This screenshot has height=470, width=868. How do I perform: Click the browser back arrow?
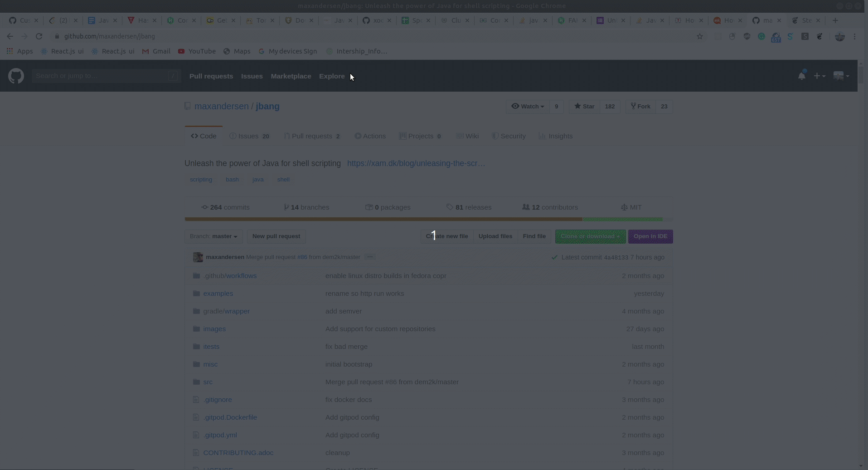(x=10, y=36)
